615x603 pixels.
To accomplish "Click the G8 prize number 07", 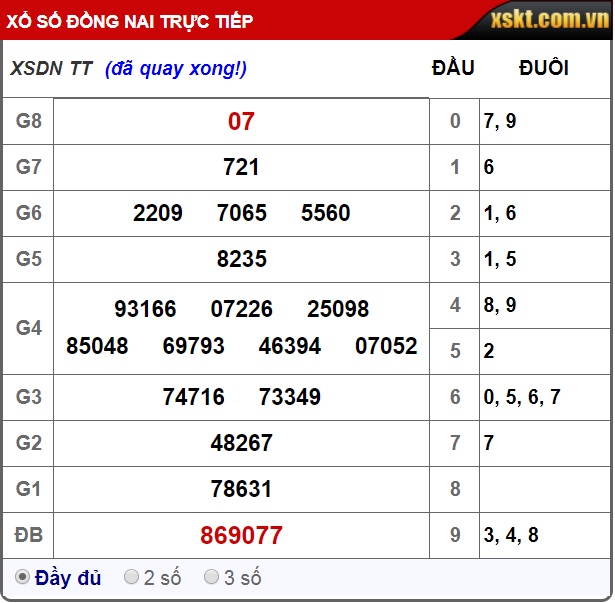I will 241,122.
